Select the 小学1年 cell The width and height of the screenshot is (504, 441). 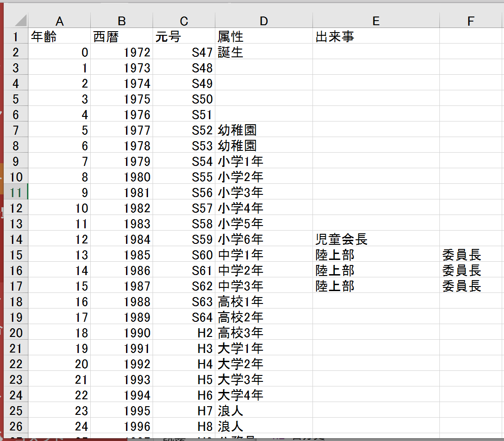[264, 161]
